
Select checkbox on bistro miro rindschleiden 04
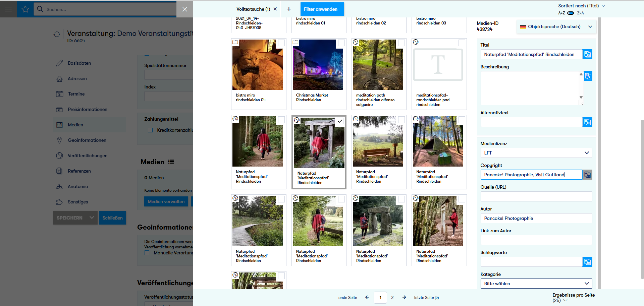coord(281,43)
